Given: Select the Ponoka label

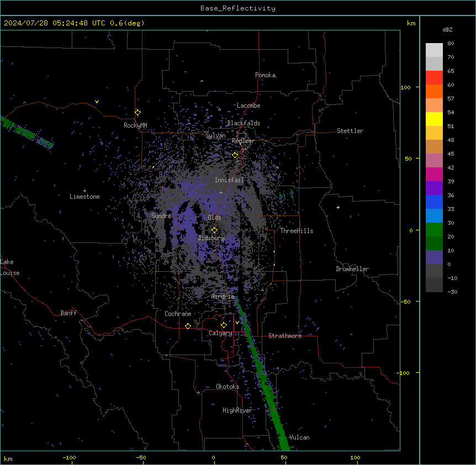Looking at the screenshot, I should coord(265,75).
